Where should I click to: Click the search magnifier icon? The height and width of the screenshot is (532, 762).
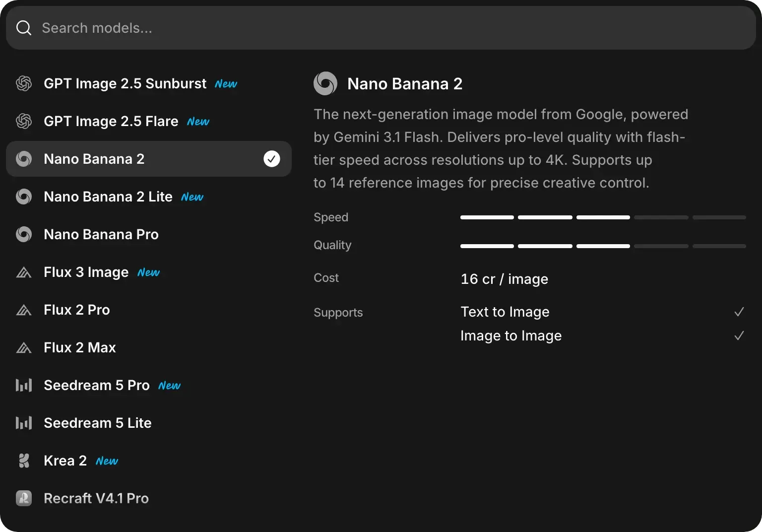24,28
